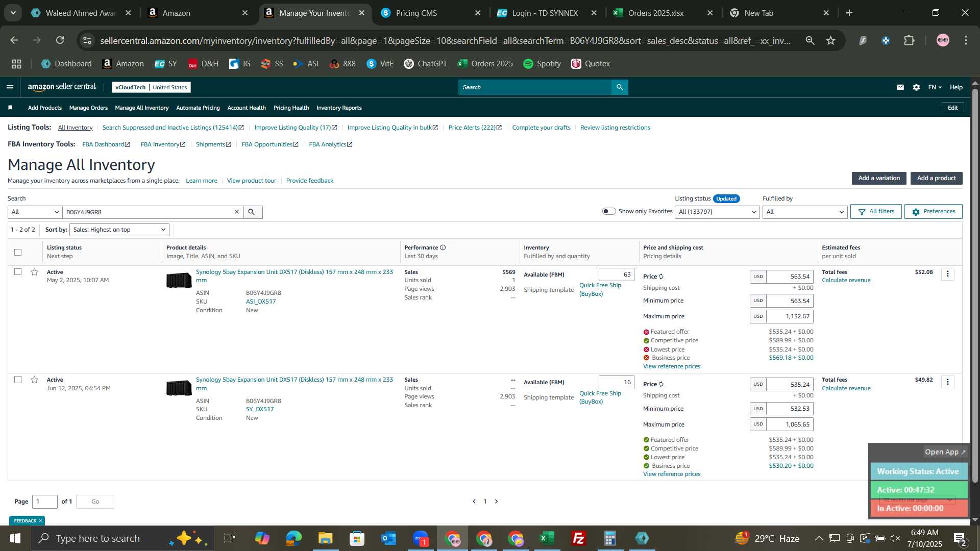980x551 pixels.
Task: Open actions menu for ASI_DX517 listing
Action: point(948,274)
